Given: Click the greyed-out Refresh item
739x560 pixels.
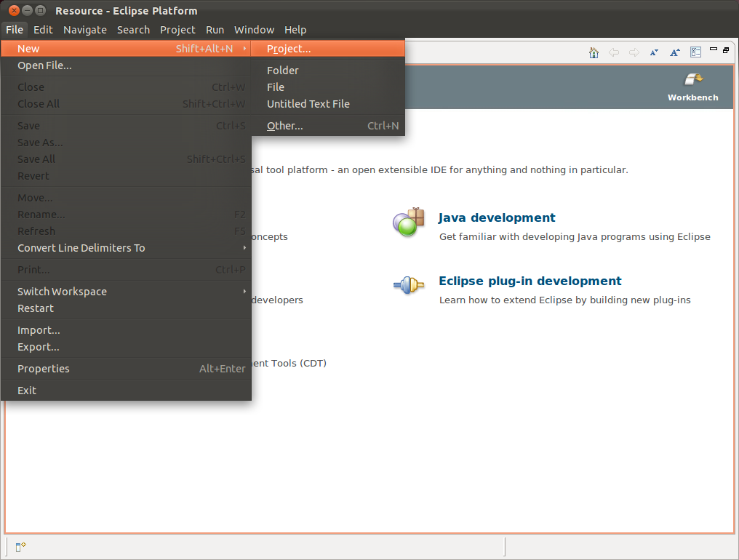Looking at the screenshot, I should (126, 231).
